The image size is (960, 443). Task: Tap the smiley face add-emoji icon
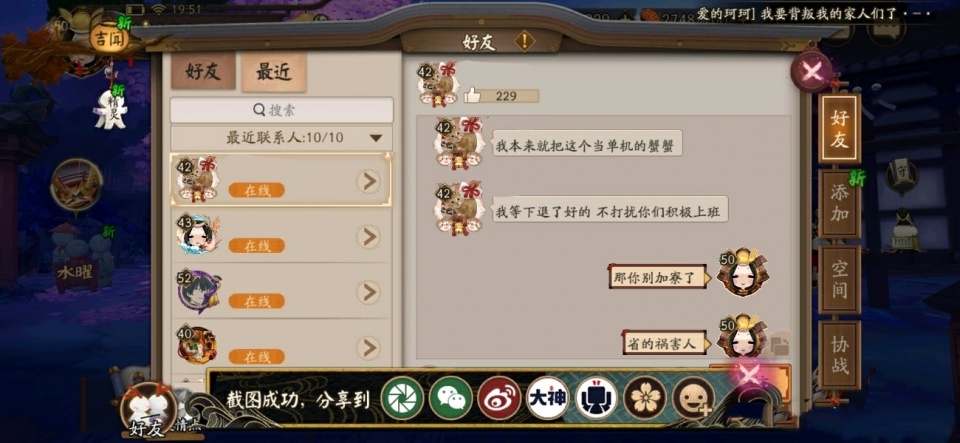[x=694, y=398]
